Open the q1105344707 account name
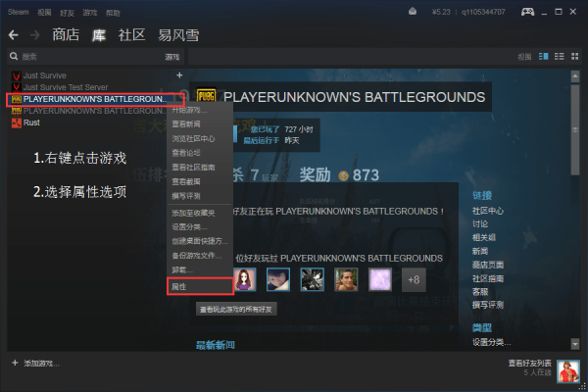 (x=483, y=12)
